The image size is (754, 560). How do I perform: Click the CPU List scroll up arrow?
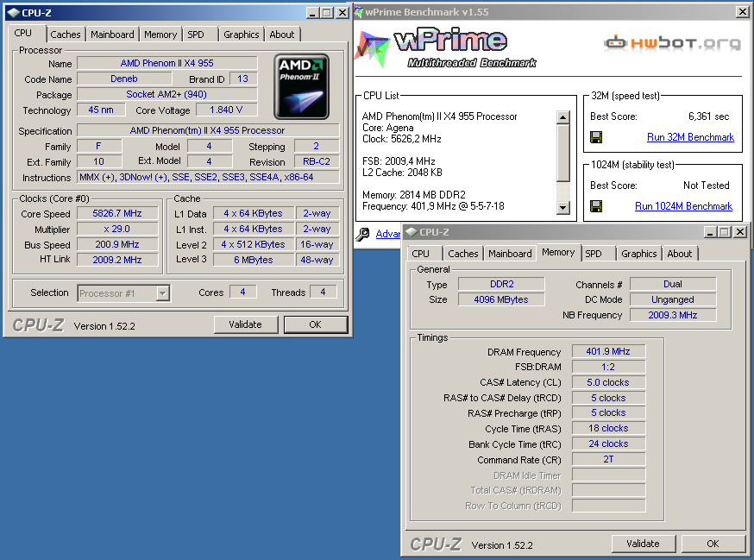coord(563,116)
